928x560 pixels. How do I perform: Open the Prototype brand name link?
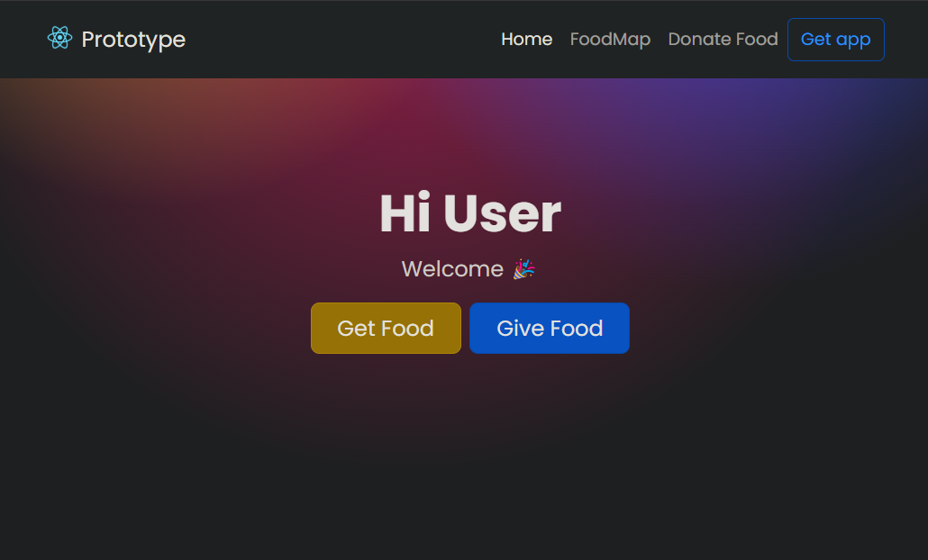(x=133, y=40)
